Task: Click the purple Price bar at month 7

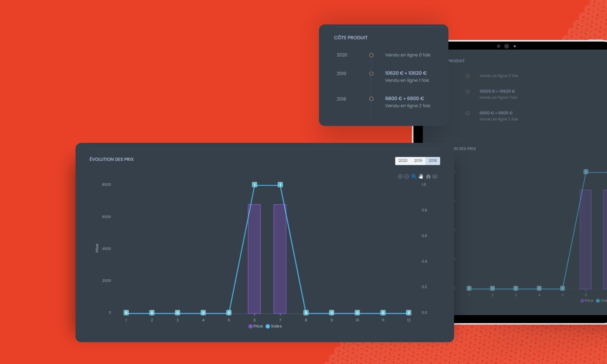Action: pyautogui.click(x=280, y=258)
